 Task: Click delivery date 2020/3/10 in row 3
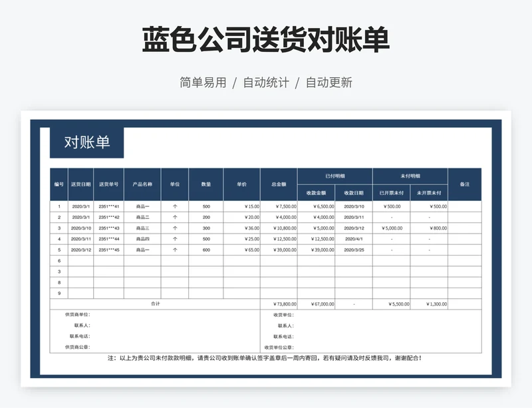80,228
